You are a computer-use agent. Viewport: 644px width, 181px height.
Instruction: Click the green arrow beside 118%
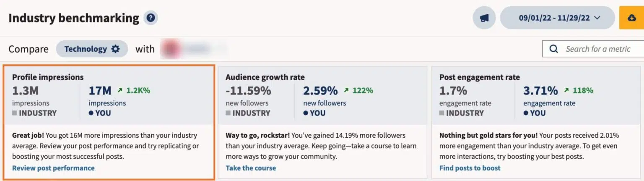coord(566,90)
